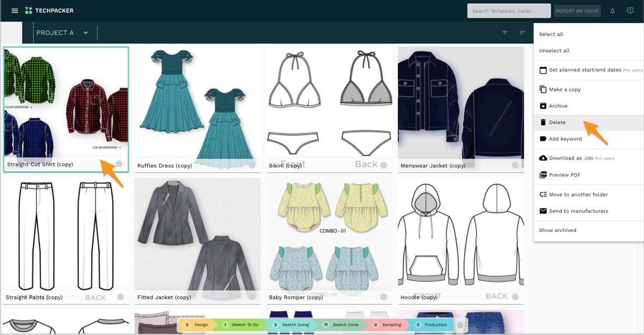Filter by Sketch Done stage
Viewport: 644px width, 335px height.
tap(341, 325)
